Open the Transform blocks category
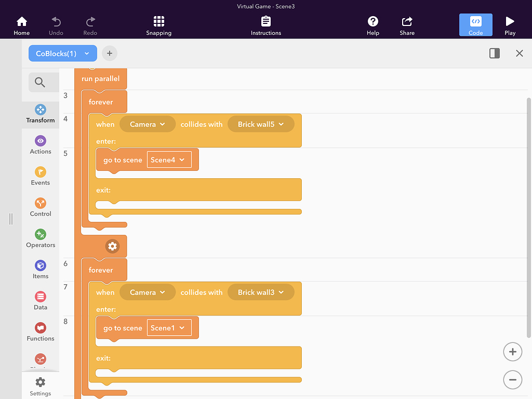 click(41, 114)
